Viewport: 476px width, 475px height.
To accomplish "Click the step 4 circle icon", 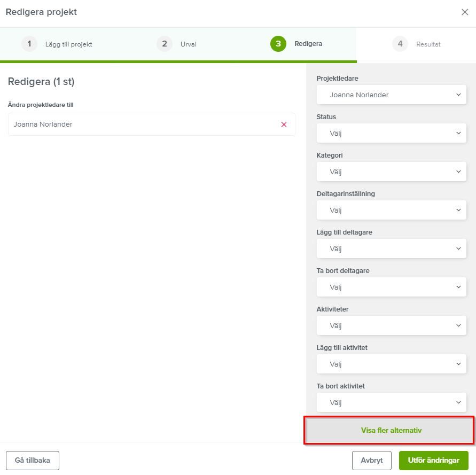I will 400,44.
